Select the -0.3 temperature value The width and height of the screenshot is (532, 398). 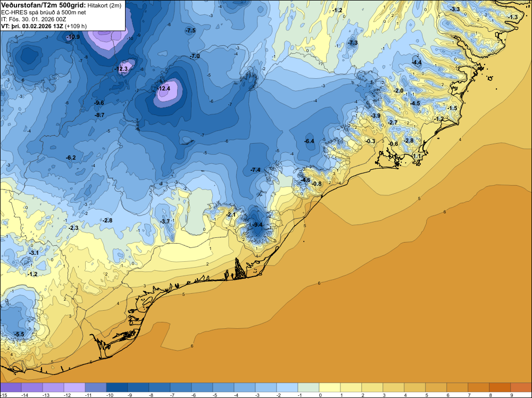coord(370,141)
